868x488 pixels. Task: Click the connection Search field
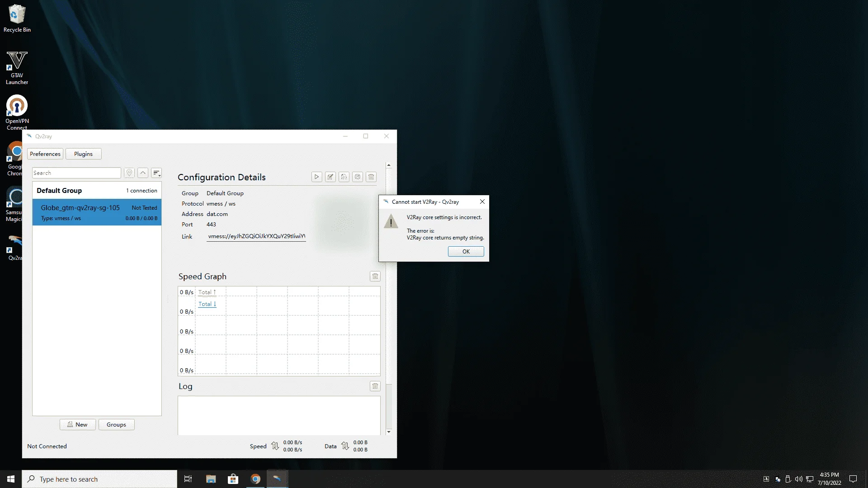click(x=76, y=173)
